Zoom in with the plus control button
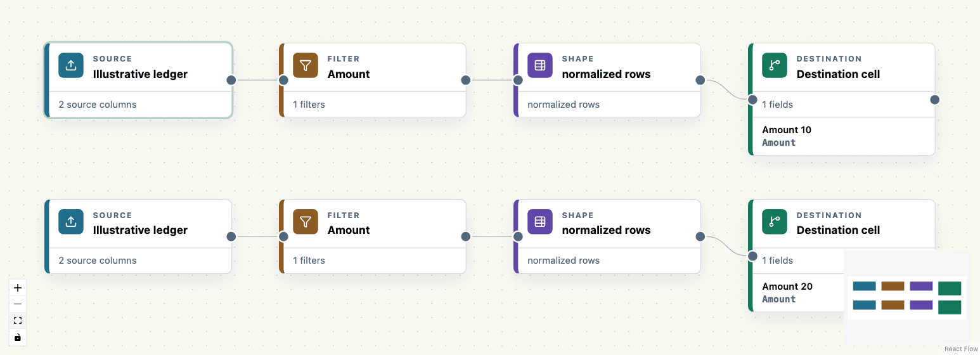Screen dimensions: 980x355 pos(18,288)
